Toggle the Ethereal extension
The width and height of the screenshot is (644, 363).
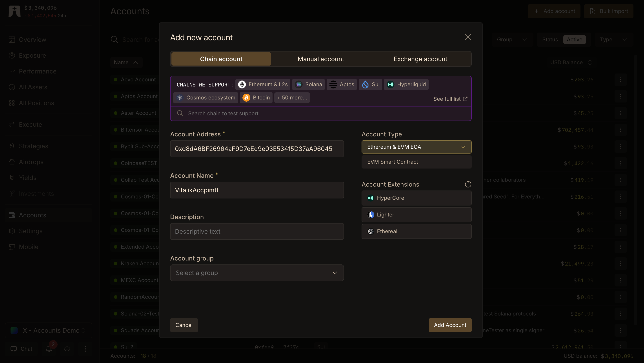click(x=416, y=231)
